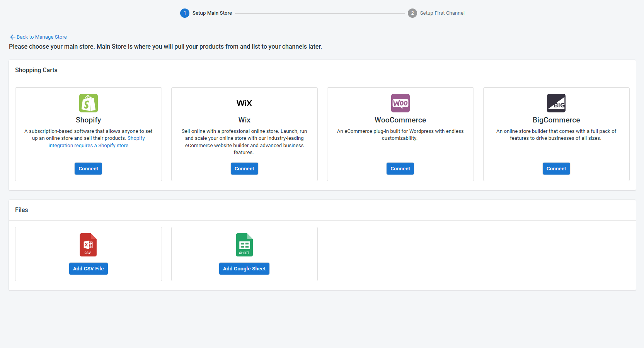644x348 pixels.
Task: Go back to Manage Store link
Action: pyautogui.click(x=42, y=37)
